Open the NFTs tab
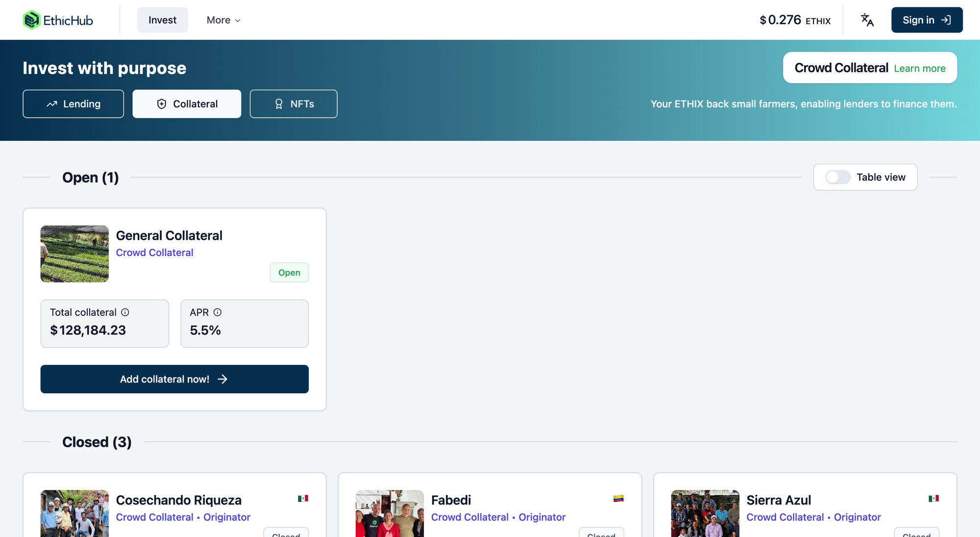Image resolution: width=980 pixels, height=537 pixels. 294,104
